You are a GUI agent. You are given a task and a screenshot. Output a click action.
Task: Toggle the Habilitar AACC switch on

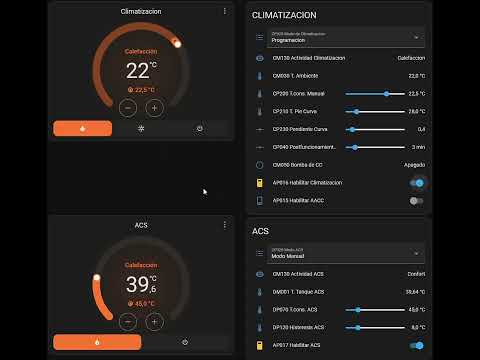click(x=417, y=201)
